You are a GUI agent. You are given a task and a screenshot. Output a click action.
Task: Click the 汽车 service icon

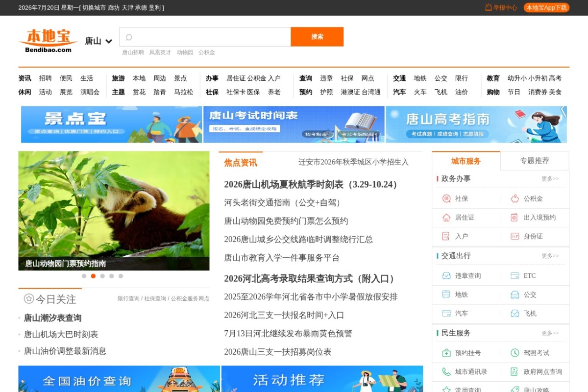[446, 314]
